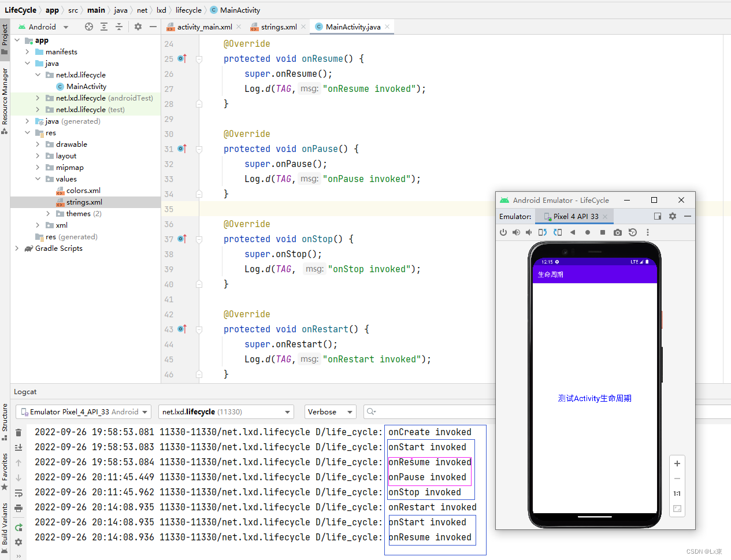Click the Logcat search field
This screenshot has width=731, height=560.
(x=433, y=411)
